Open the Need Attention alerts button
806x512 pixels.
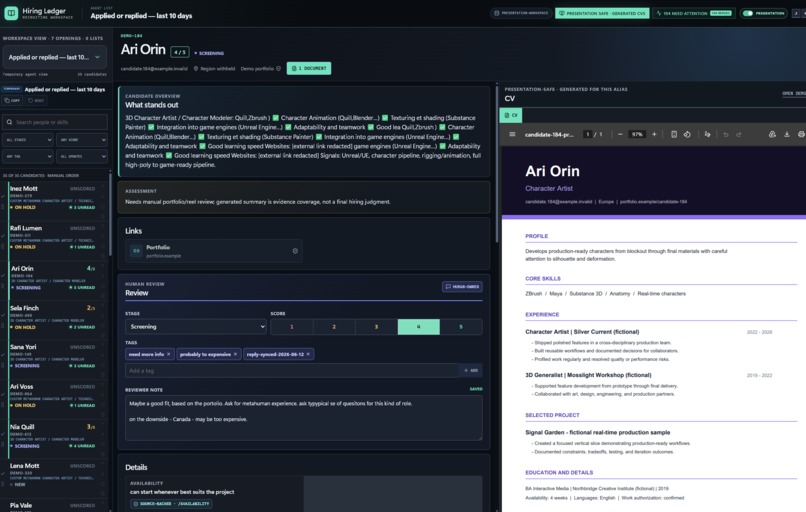[x=694, y=13]
